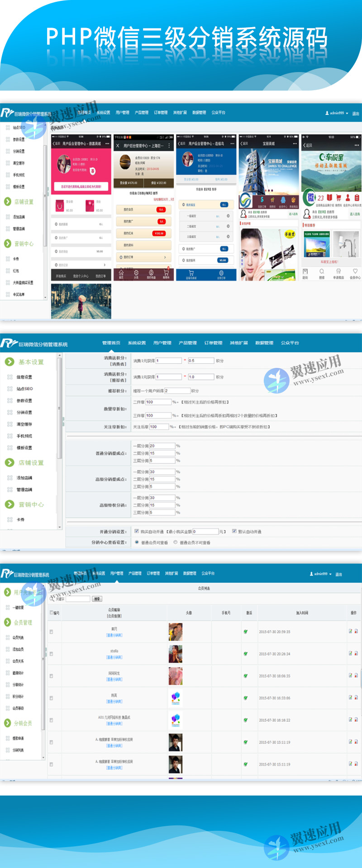Click the arrow icon beside 店铺设置 in the settings screenshot

[x=10, y=462]
